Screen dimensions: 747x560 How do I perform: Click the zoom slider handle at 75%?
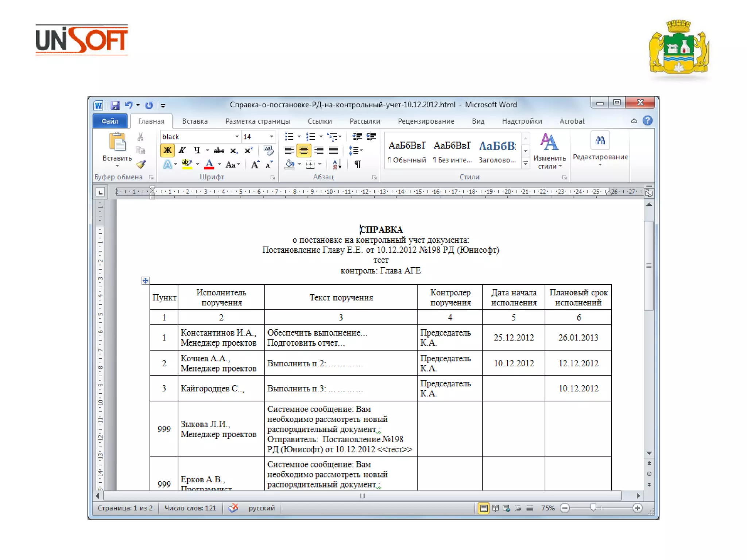point(593,507)
